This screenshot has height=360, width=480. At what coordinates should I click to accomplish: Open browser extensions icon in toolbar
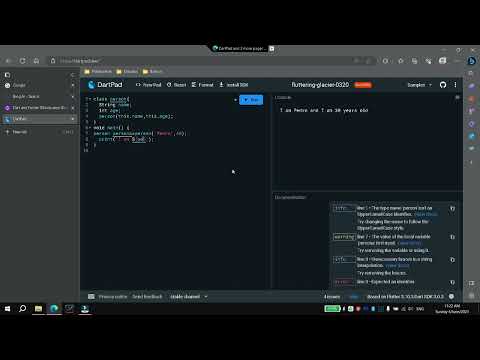(386, 61)
